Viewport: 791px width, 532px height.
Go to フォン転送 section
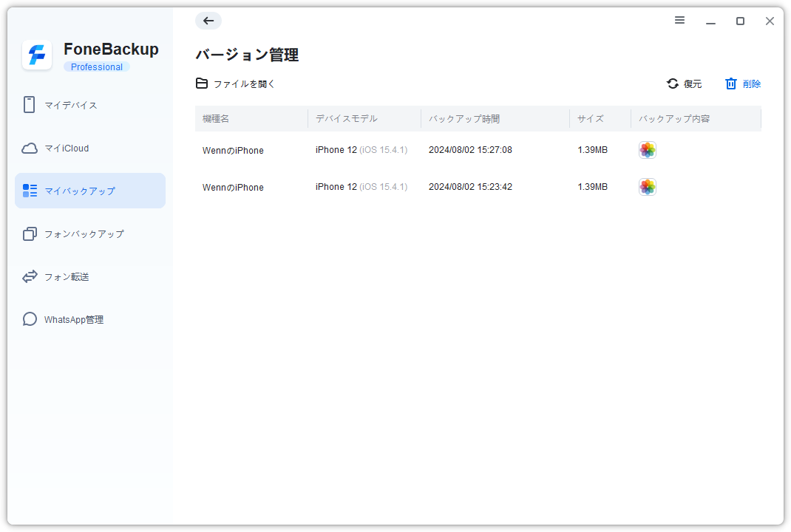point(90,276)
